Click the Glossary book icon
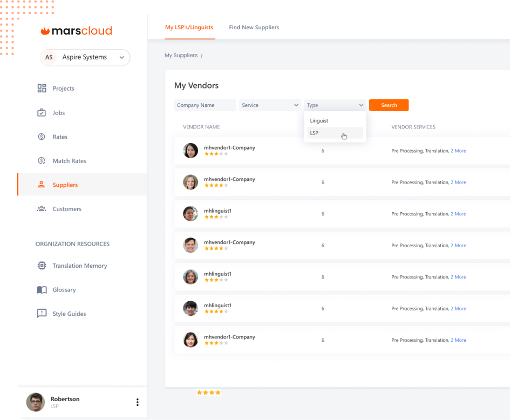Viewport: 510px width, 420px height. pos(42,290)
